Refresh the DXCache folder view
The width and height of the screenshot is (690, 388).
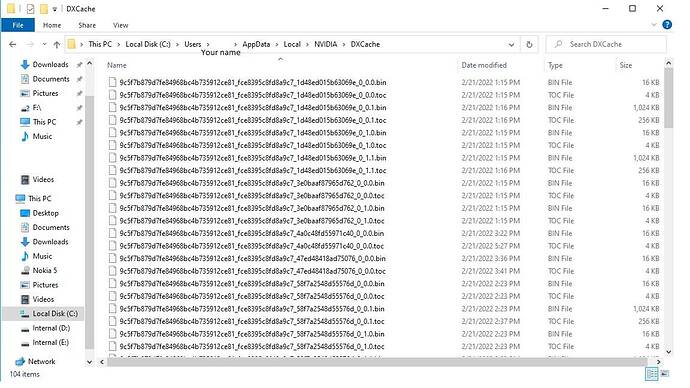pyautogui.click(x=529, y=44)
